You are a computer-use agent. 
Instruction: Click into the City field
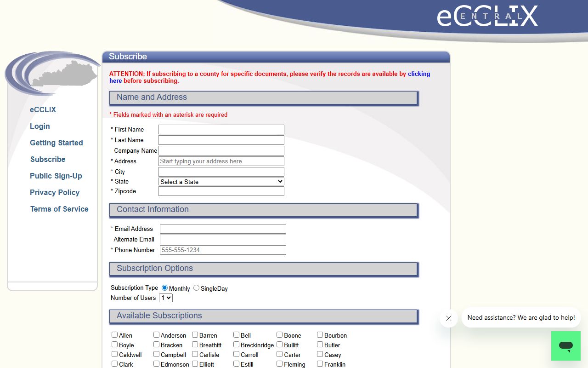[x=221, y=172]
